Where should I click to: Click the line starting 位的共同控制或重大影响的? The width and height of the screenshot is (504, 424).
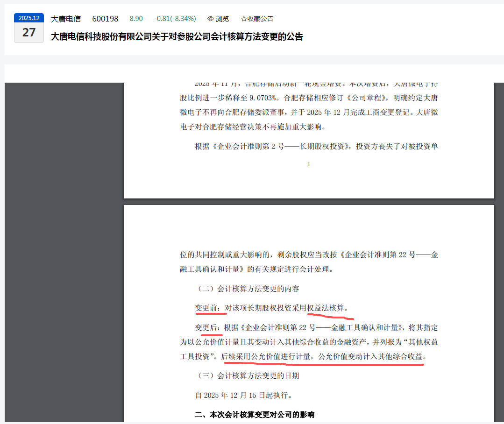309,254
